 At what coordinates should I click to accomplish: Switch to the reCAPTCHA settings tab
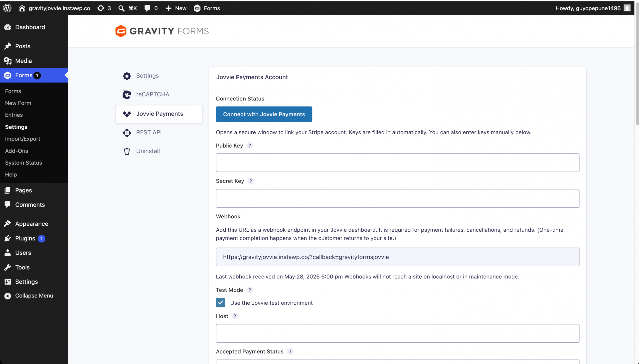159,94
